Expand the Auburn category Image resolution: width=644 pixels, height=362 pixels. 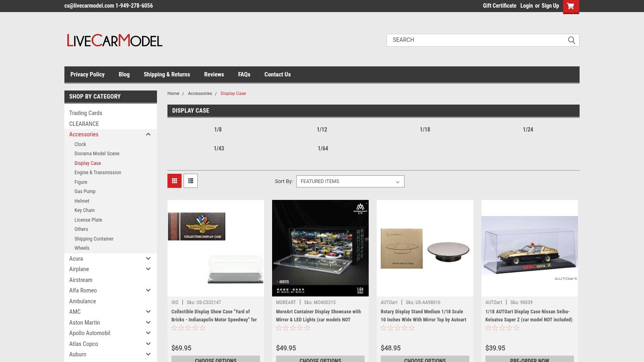coord(148,354)
